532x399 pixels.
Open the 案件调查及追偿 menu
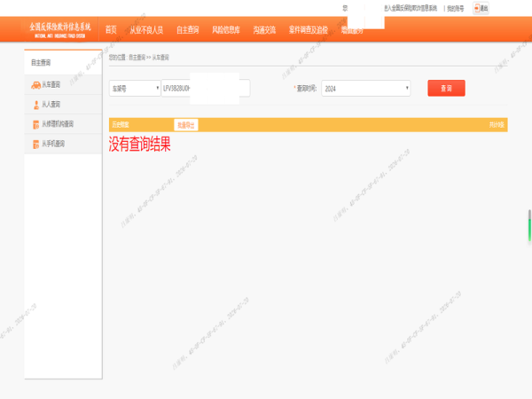point(309,30)
